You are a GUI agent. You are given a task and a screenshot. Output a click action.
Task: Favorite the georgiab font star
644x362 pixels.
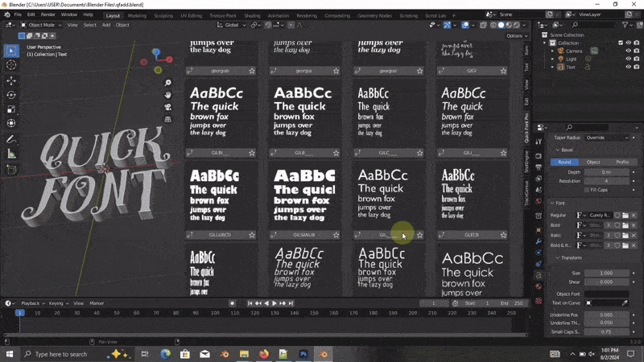point(252,71)
